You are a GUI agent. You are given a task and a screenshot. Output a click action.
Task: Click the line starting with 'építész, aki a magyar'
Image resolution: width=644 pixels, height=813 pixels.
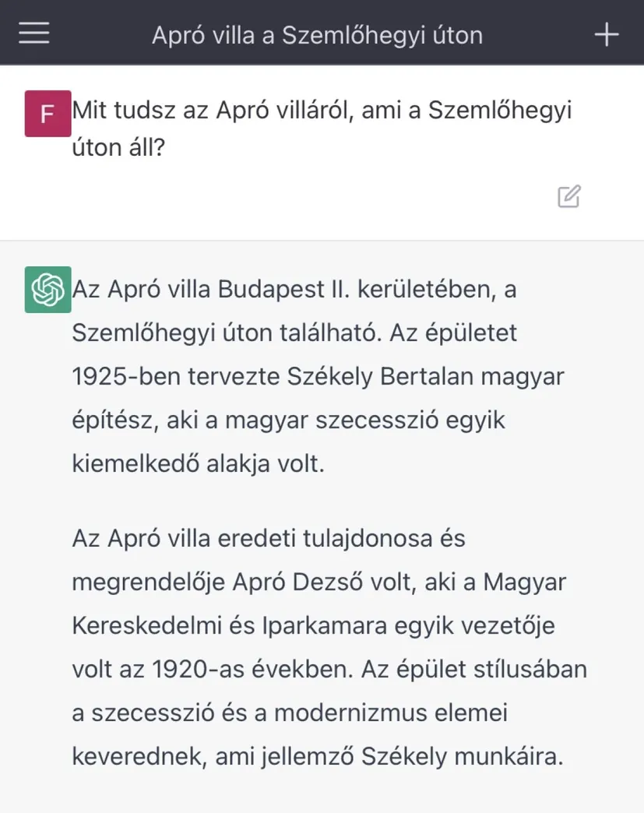(288, 421)
